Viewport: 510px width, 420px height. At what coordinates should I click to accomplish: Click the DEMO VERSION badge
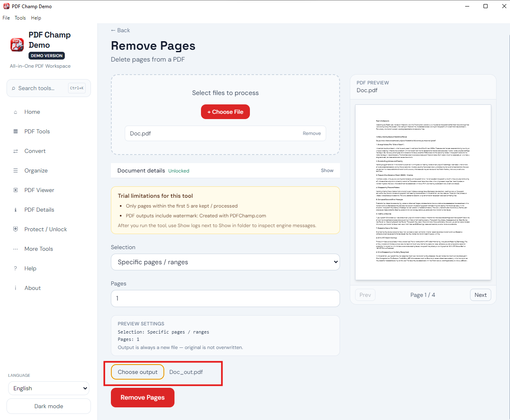coord(47,56)
